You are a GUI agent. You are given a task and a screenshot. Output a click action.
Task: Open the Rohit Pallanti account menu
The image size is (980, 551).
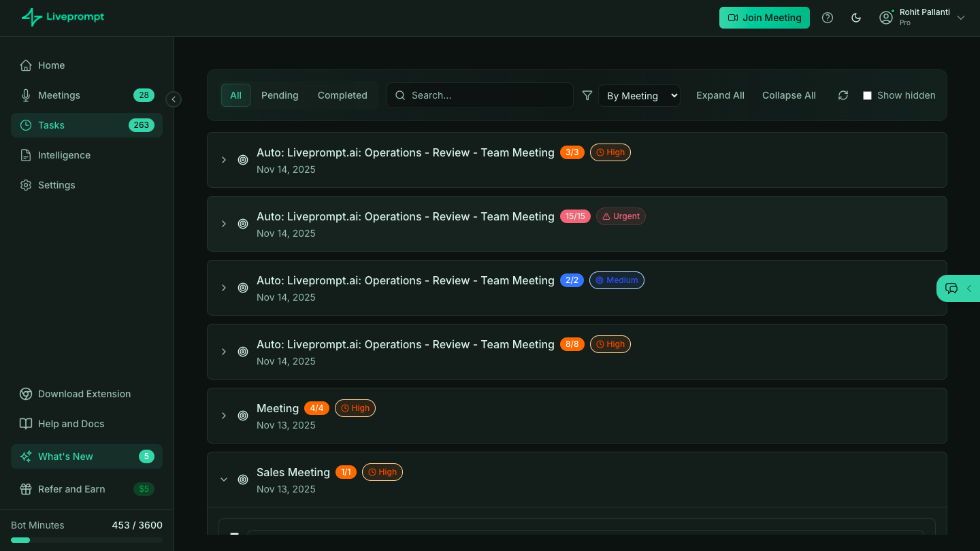(922, 18)
